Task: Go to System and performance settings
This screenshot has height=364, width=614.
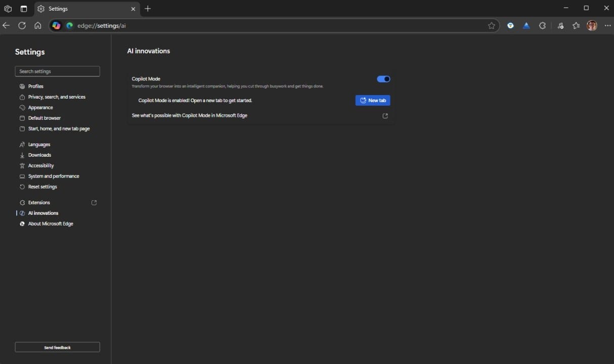Action: (54, 176)
